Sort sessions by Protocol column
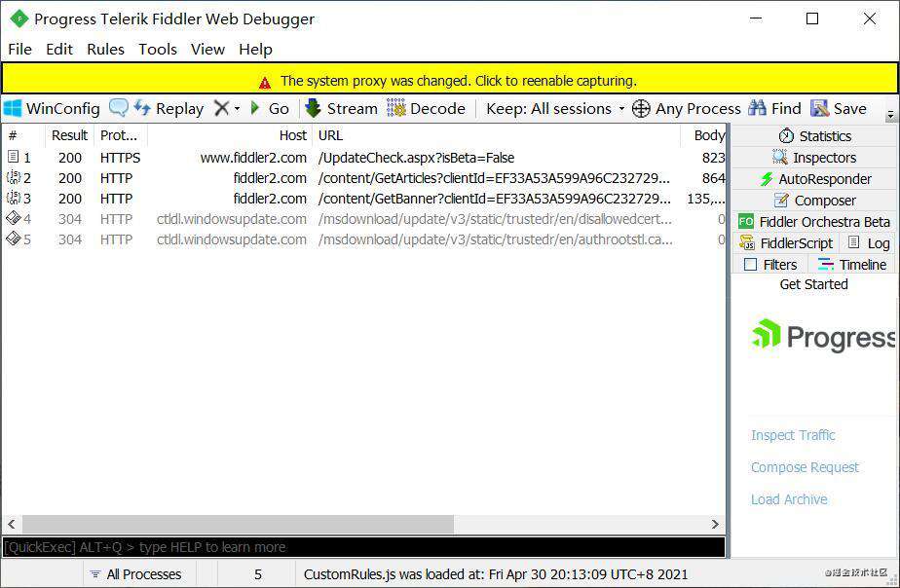900x588 pixels. coord(120,135)
